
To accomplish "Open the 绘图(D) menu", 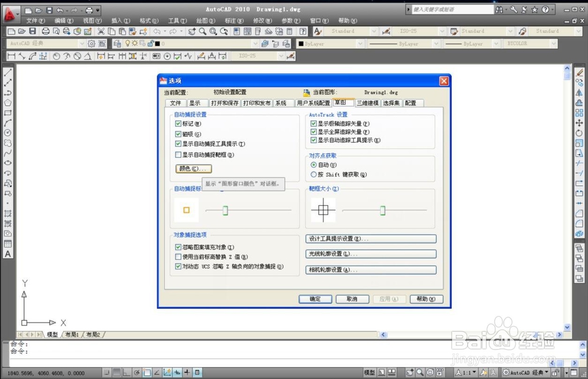I will (206, 21).
